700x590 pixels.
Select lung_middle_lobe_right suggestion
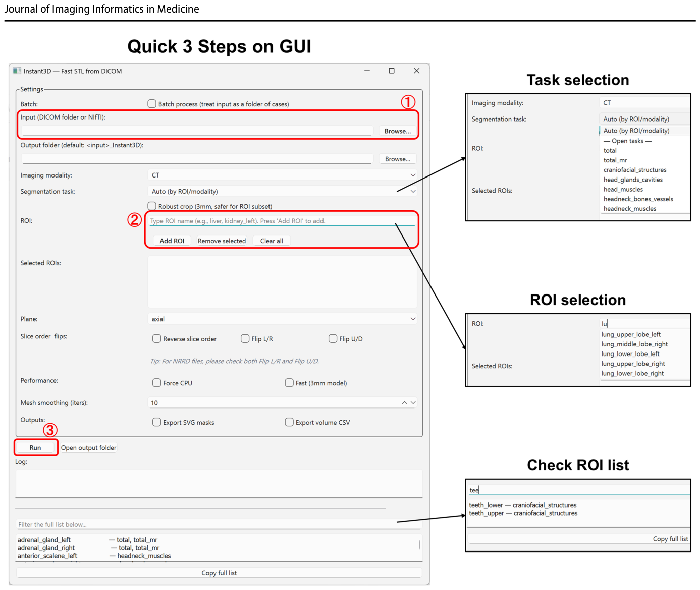tap(634, 344)
